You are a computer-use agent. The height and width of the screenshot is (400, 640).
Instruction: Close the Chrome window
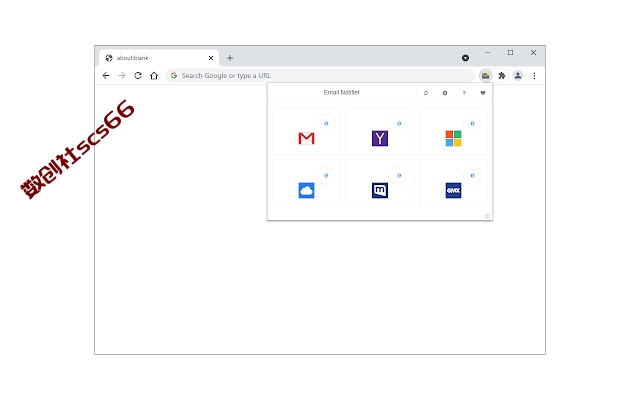pyautogui.click(x=533, y=53)
